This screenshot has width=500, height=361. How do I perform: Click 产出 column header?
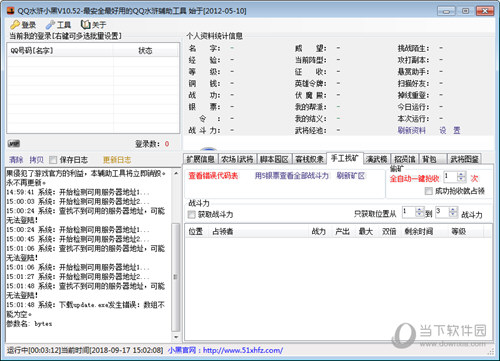[x=342, y=231]
